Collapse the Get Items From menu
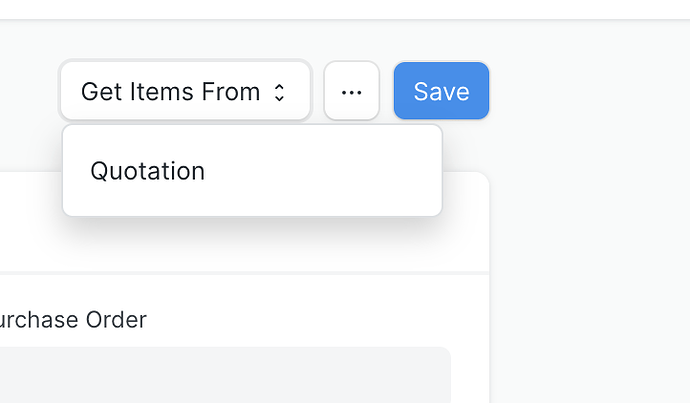690x403 pixels. 185,92
